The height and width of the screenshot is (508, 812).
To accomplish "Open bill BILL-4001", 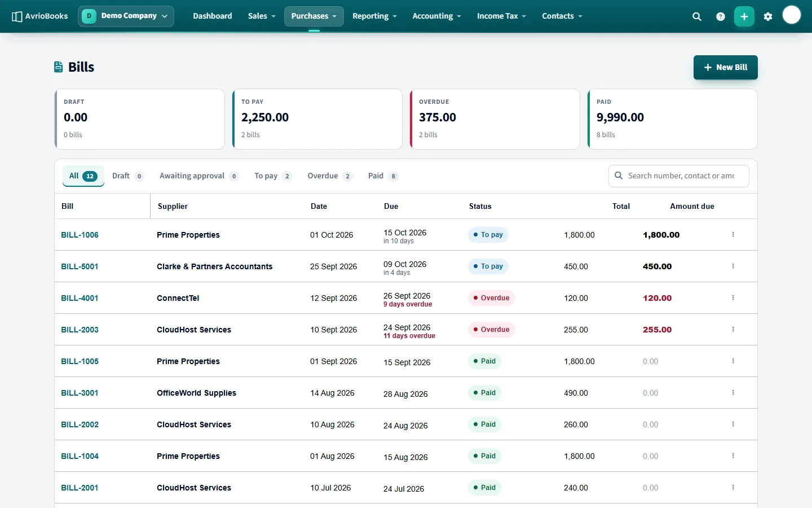I will 80,298.
